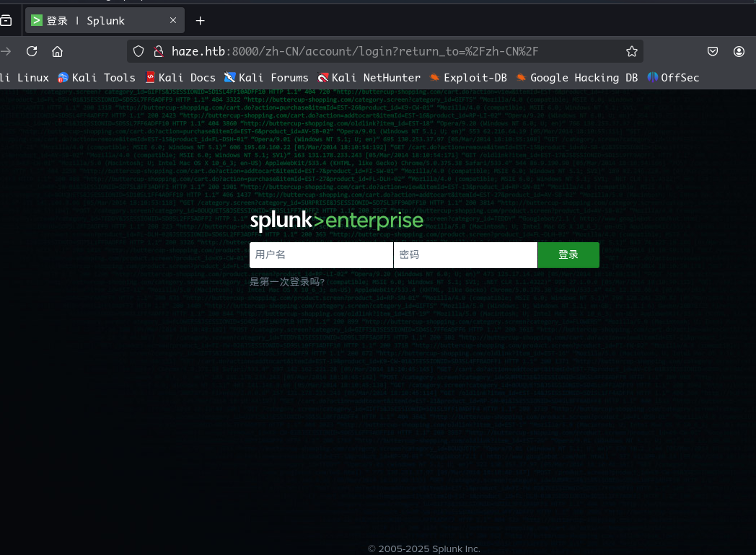Open the Google Hacking DB bookmark
Image resolution: width=756 pixels, height=555 pixels.
point(577,78)
